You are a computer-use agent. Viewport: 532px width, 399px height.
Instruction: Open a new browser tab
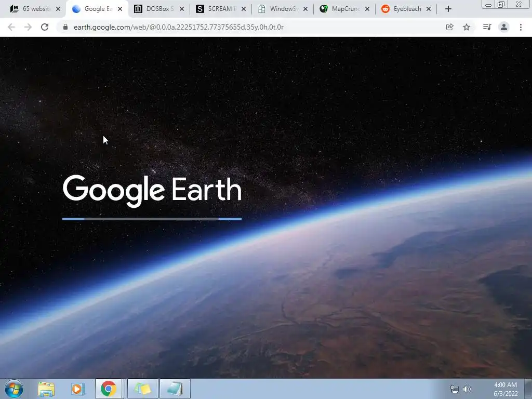coord(448,9)
